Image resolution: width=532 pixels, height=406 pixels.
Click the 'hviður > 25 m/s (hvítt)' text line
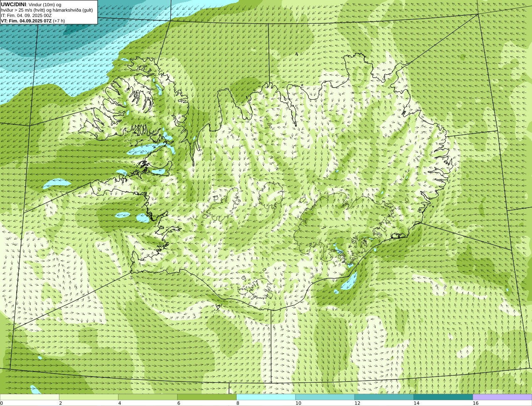point(47,10)
